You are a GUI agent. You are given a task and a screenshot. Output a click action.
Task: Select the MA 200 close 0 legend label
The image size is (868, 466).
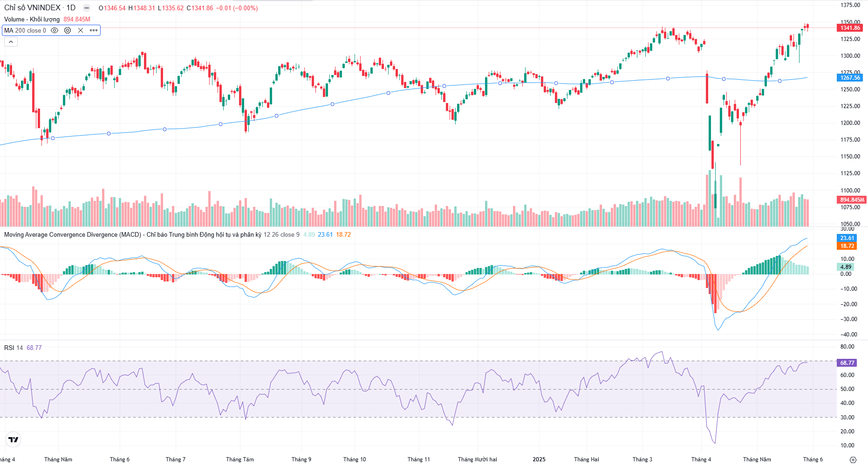click(25, 30)
